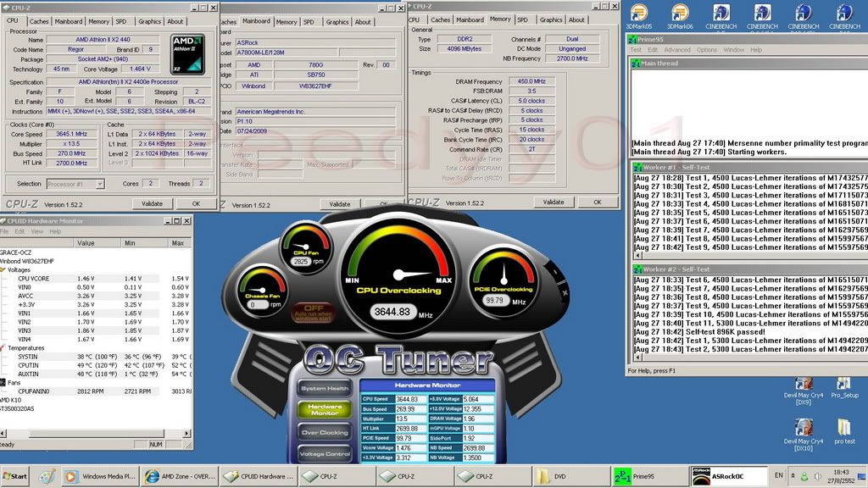The height and width of the screenshot is (488, 868).
Task: Switch to ASRockOC taskbar button
Action: [729, 476]
